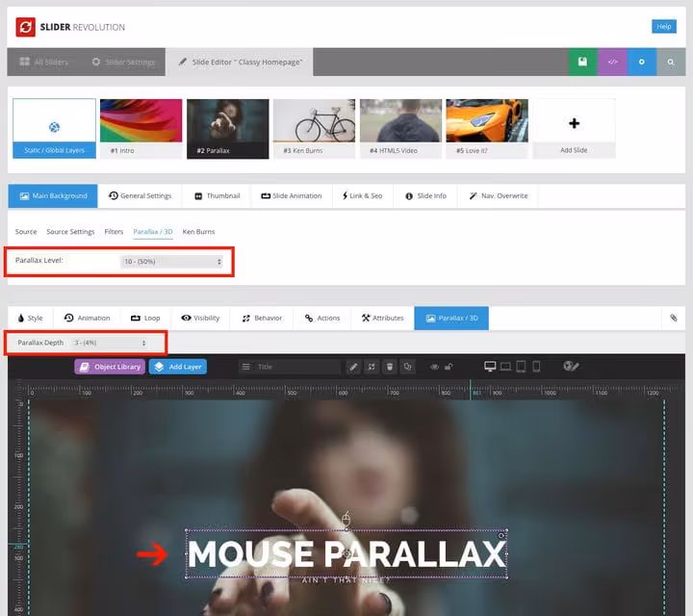Toggle layer visibility eye icon
Viewport: 693px width, 616px height.
[x=434, y=367]
